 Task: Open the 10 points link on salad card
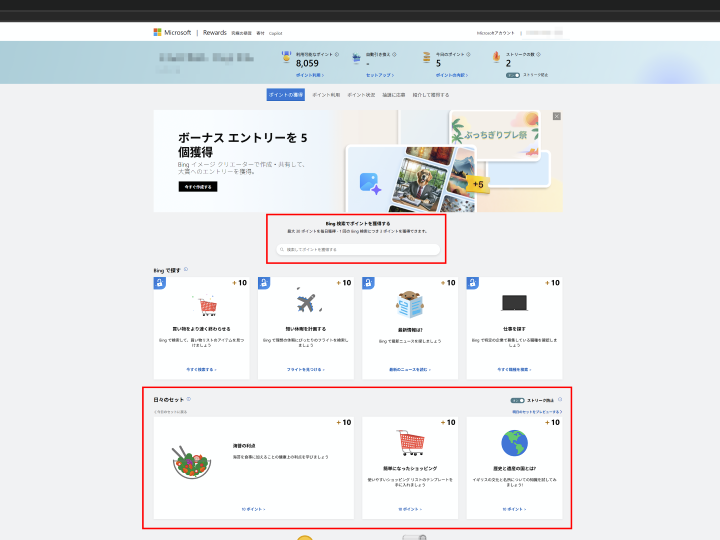click(x=253, y=509)
